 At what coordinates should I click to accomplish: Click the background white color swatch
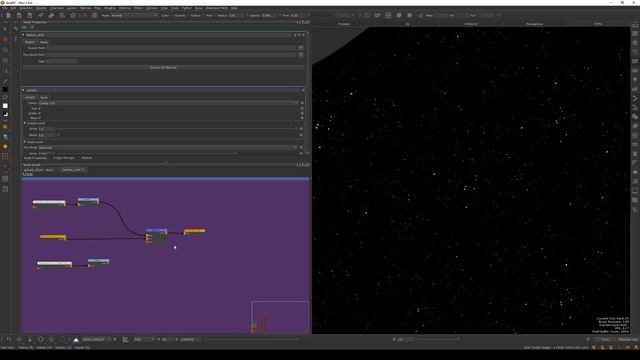(5, 106)
